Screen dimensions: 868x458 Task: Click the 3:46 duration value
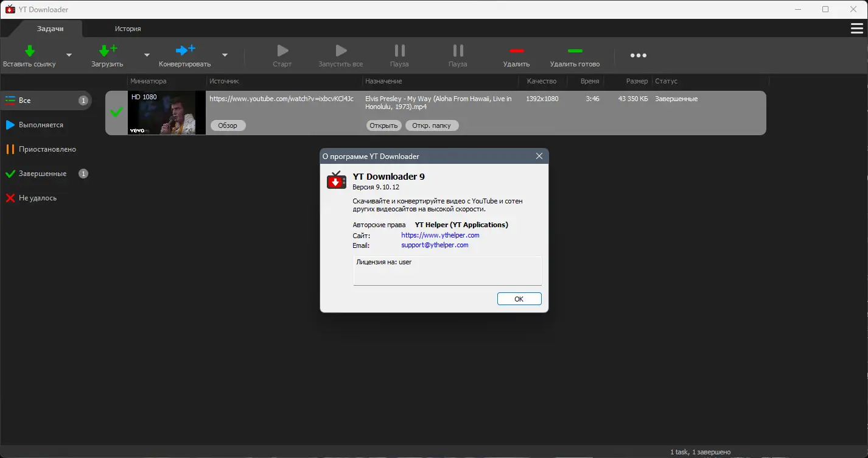pos(592,99)
